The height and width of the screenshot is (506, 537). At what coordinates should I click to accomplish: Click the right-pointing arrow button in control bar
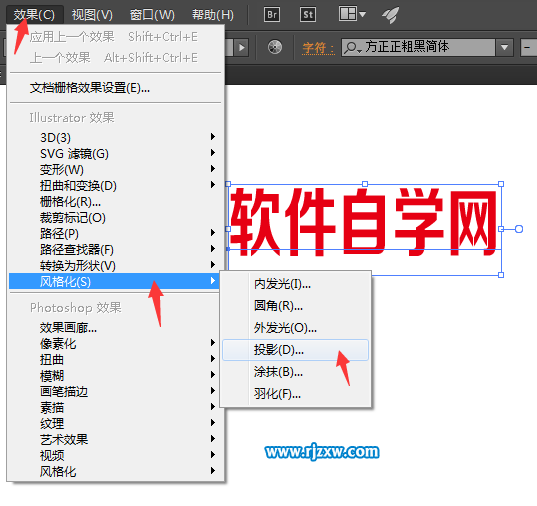(x=242, y=47)
